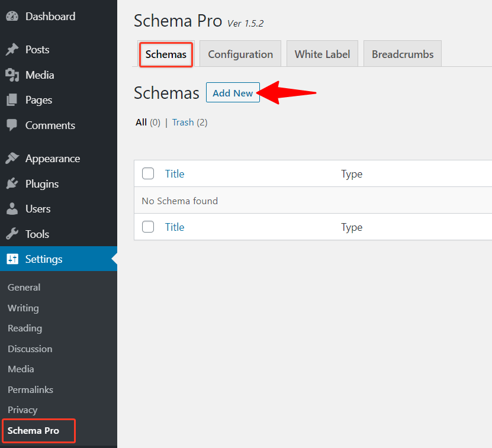Select the Settings sliders icon

[13, 259]
